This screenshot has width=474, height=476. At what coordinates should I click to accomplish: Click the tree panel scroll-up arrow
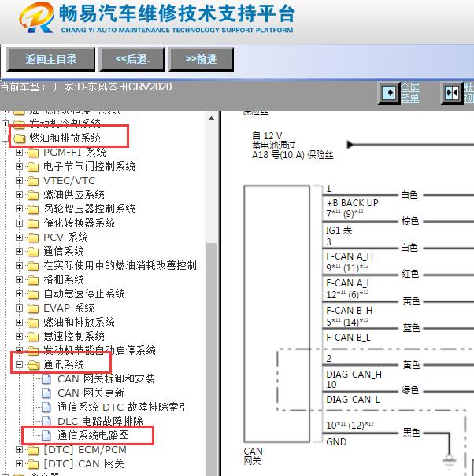tap(212, 118)
